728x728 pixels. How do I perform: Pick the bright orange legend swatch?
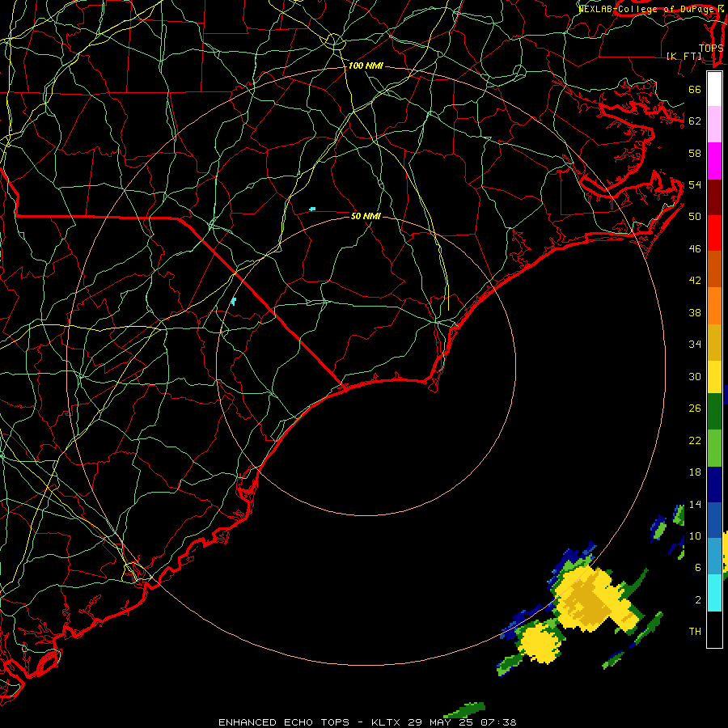pos(714,306)
